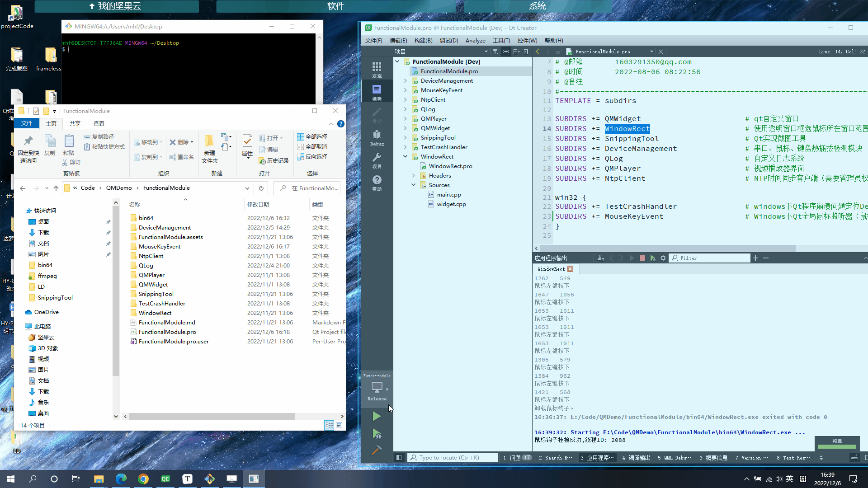This screenshot has width=868, height=488.
Task: Stop the running application (red square)
Action: pyautogui.click(x=642, y=258)
